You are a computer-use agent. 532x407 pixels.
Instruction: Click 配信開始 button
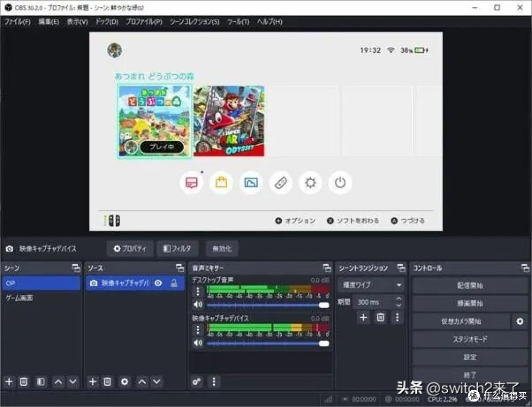470,285
